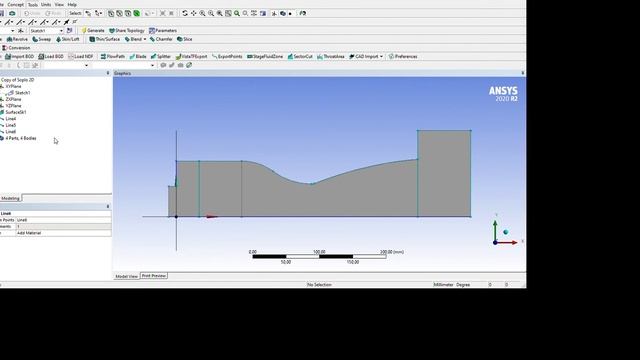Select Sketch1 in the tree outline
640x360 pixels.
click(22, 93)
